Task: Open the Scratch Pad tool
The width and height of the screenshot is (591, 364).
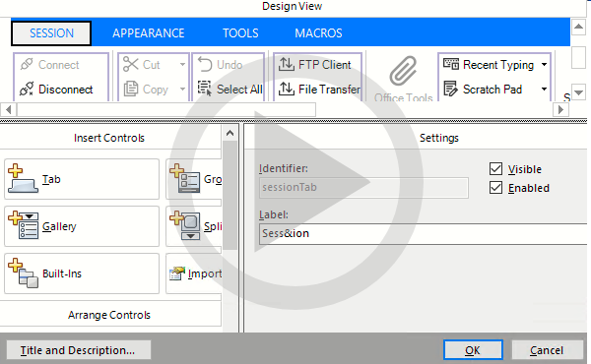Action: (x=484, y=90)
